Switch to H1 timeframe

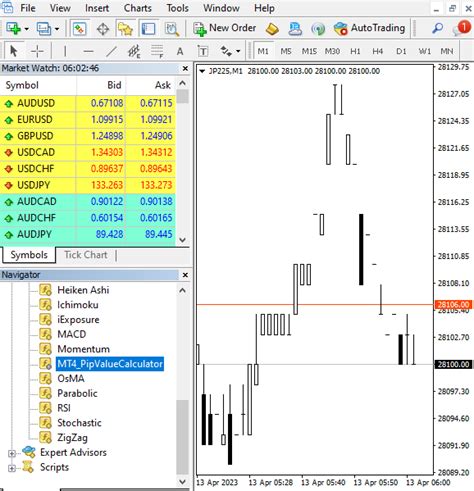coord(355,51)
